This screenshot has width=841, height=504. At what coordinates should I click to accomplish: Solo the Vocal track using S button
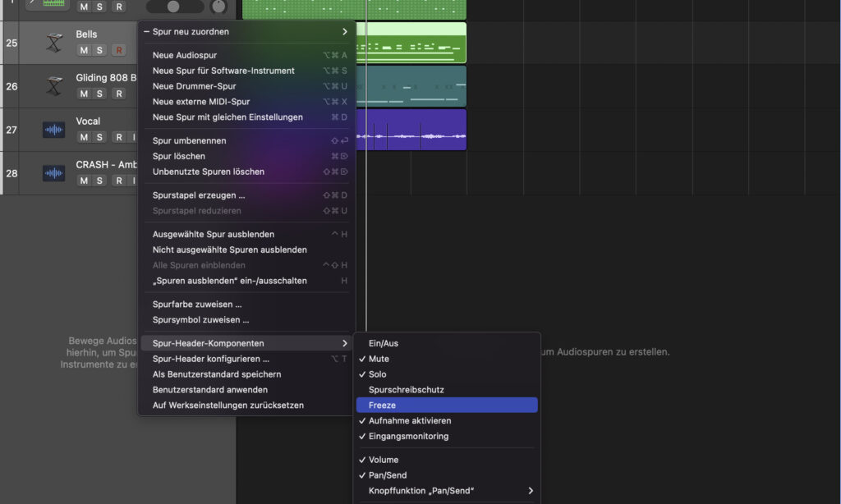coord(99,137)
